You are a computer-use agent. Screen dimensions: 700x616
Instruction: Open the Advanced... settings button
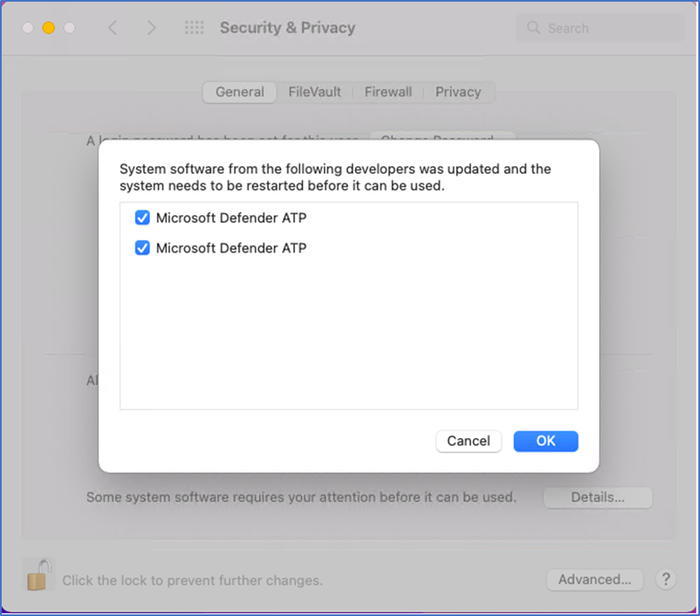point(595,580)
